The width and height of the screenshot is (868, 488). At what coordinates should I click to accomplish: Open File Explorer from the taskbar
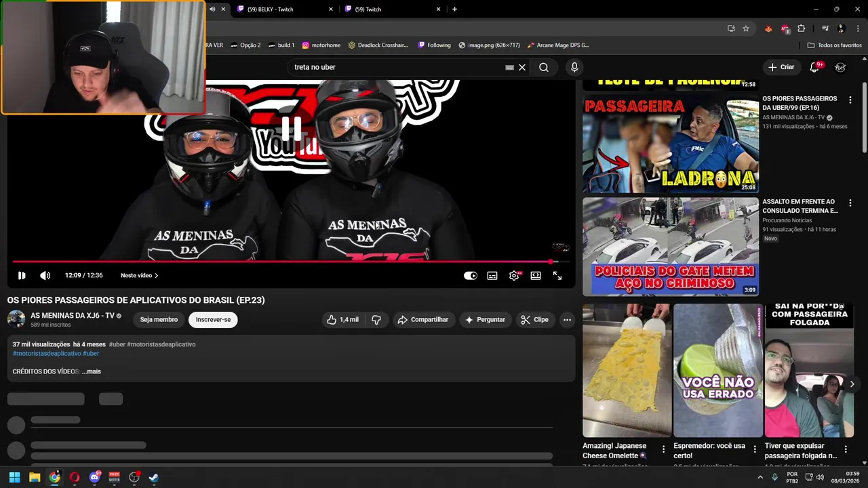tap(35, 477)
